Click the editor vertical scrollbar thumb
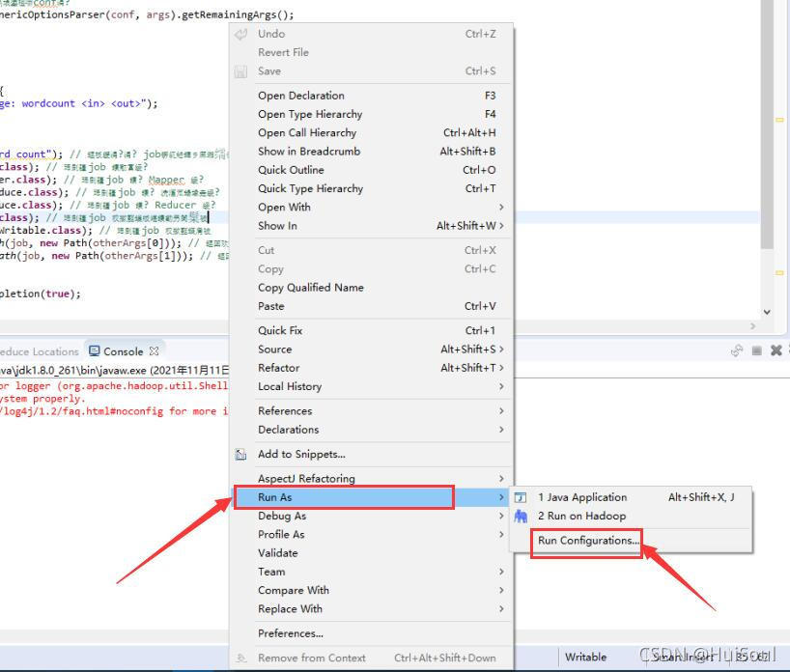The width and height of the screenshot is (790, 672). (x=767, y=124)
